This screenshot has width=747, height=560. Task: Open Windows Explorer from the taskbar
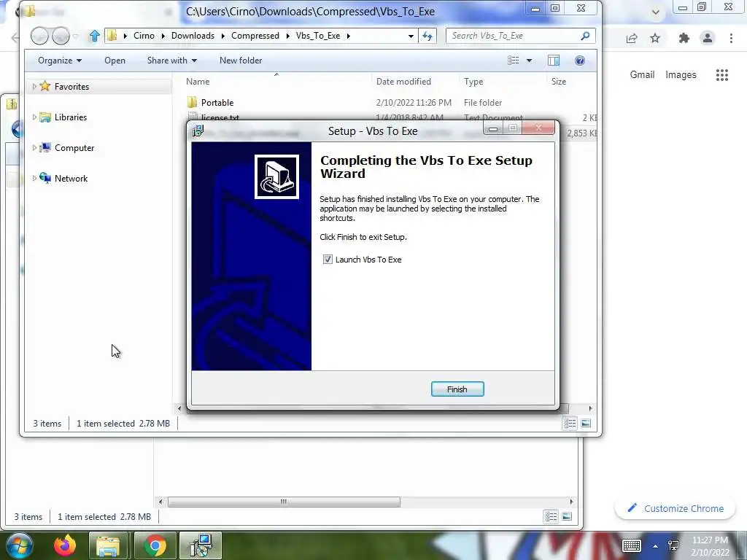pyautogui.click(x=108, y=545)
